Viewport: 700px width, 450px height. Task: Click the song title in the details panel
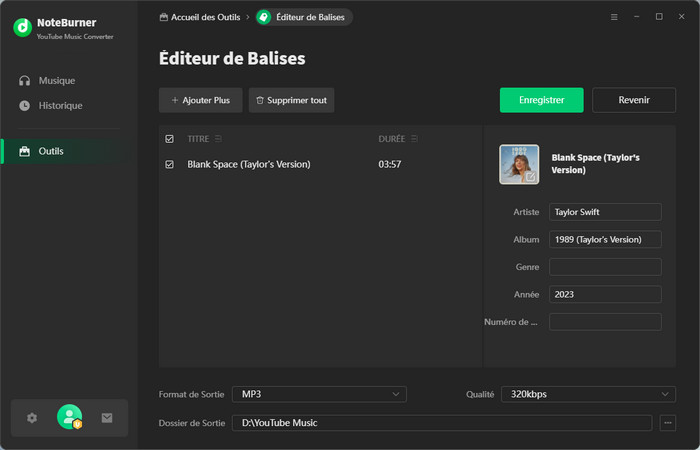click(x=596, y=164)
